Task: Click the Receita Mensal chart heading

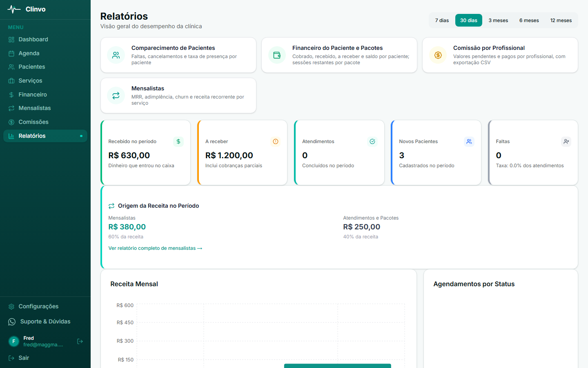Action: (x=134, y=284)
